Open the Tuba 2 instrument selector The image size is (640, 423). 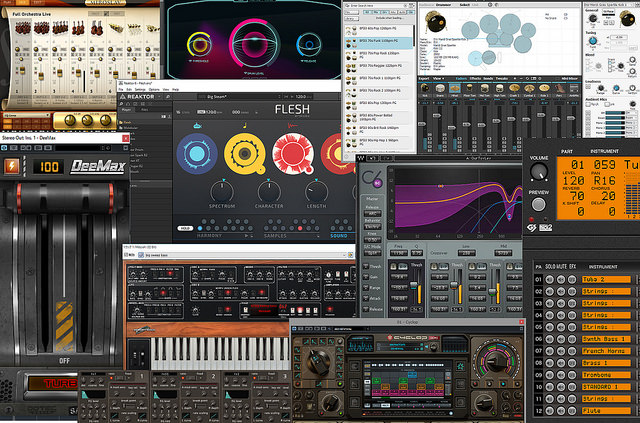pyautogui.click(x=606, y=280)
